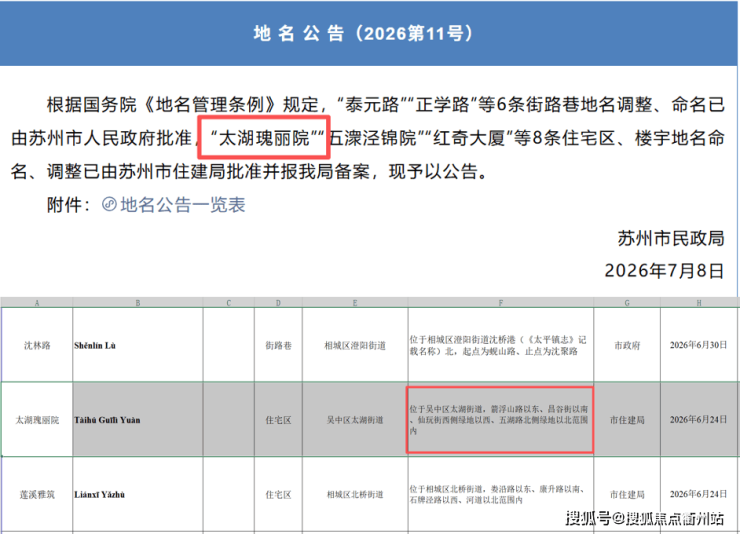Image resolution: width=740 pixels, height=534 pixels.
Task: Select spreadsheet column header G
Action: tap(627, 303)
